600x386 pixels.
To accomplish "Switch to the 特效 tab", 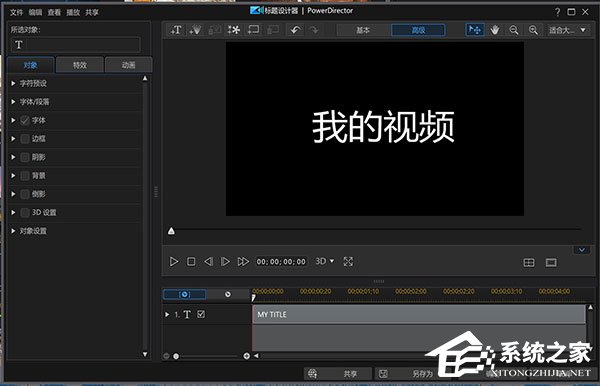I will (80, 65).
